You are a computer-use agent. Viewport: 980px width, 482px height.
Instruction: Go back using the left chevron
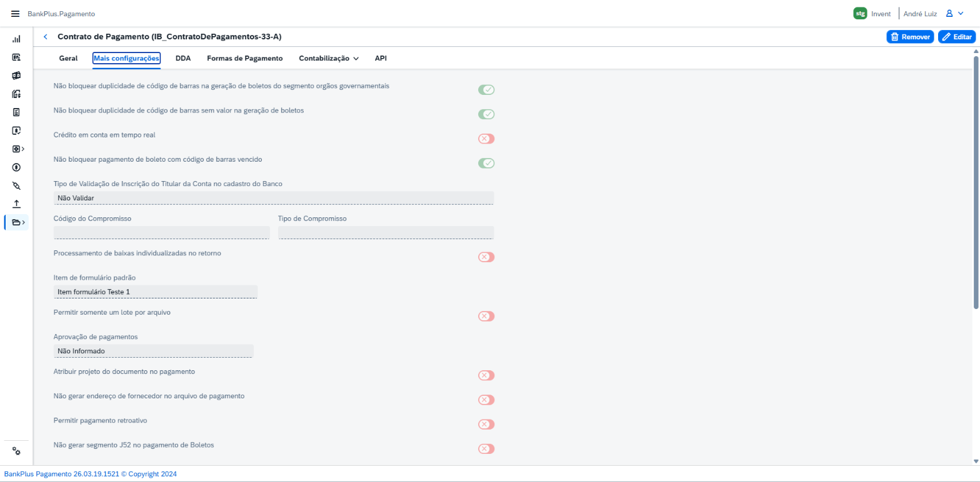[45, 37]
